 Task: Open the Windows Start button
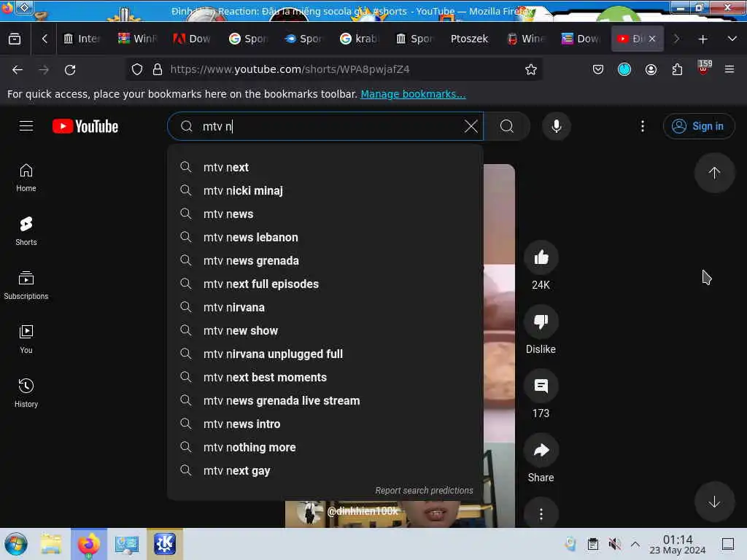16,544
